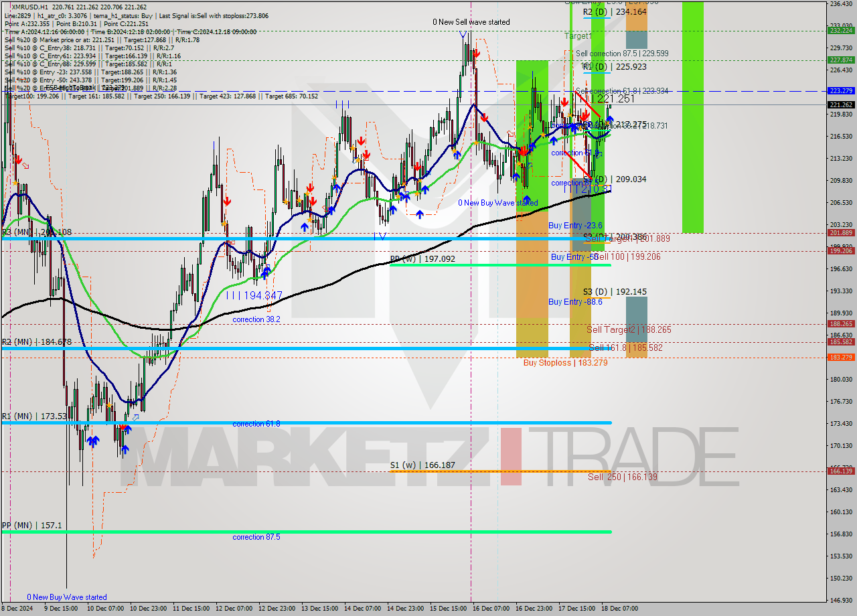This screenshot has width=857, height=616.
Task: Click the '14 Dec 07:00' time axis label
Action: coord(362,609)
